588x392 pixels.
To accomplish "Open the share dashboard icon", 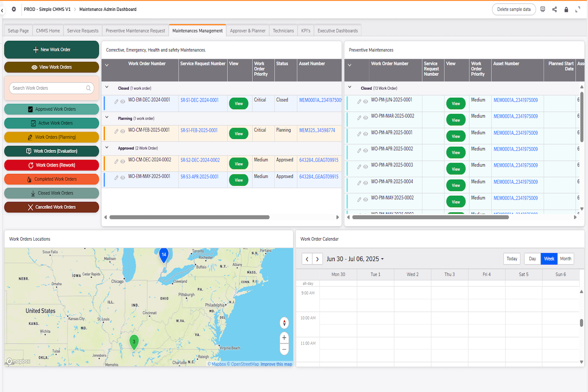I will pyautogui.click(x=554, y=9).
